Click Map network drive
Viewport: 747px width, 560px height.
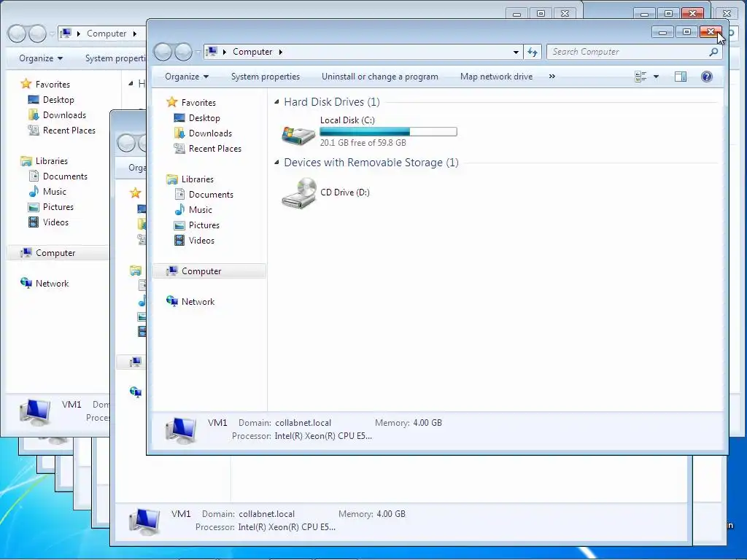pos(496,77)
